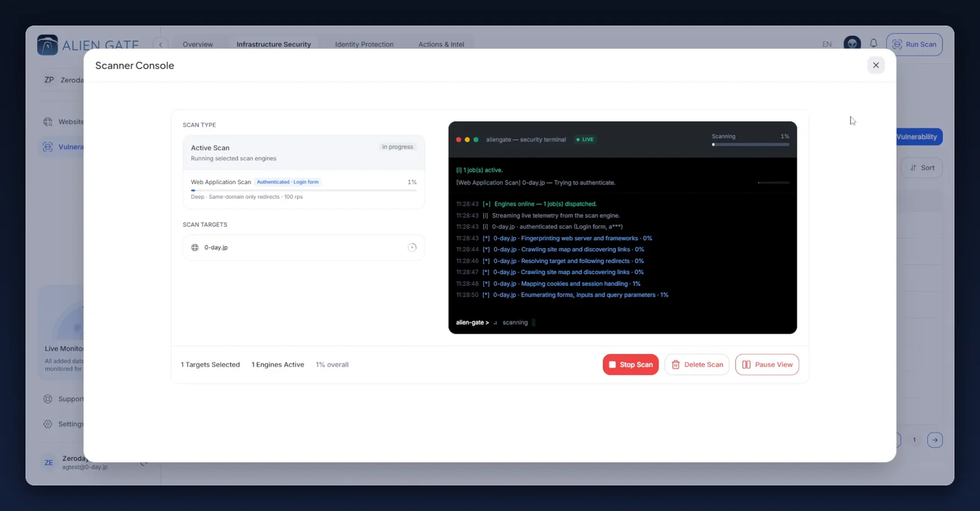This screenshot has width=980, height=511.
Task: Click the '1 Engines Active' summary text
Action: click(278, 365)
